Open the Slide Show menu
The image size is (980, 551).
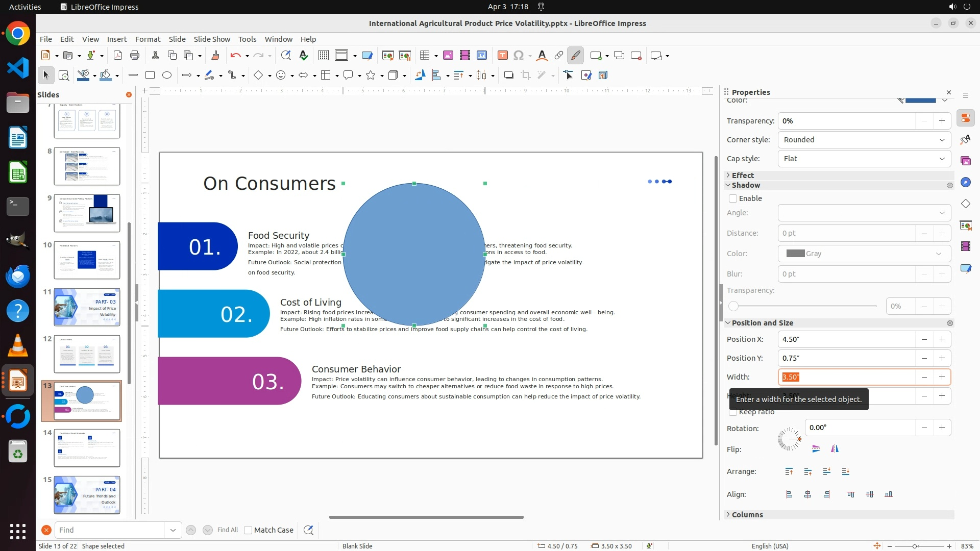tap(212, 39)
